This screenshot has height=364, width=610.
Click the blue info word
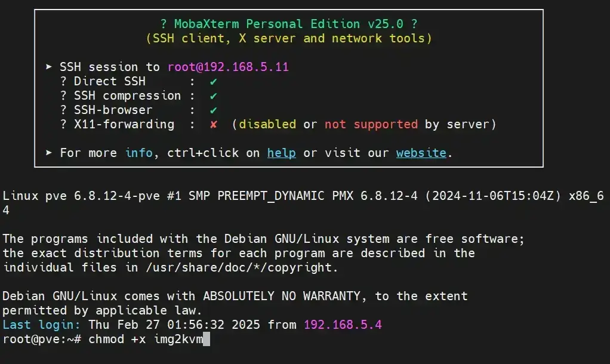(138, 153)
